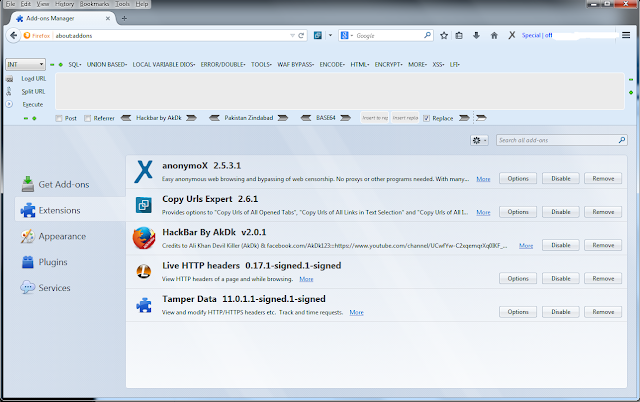This screenshot has height=402, width=640.
Task: Click left arrow before Hackbar by AkDk
Action: click(x=126, y=118)
